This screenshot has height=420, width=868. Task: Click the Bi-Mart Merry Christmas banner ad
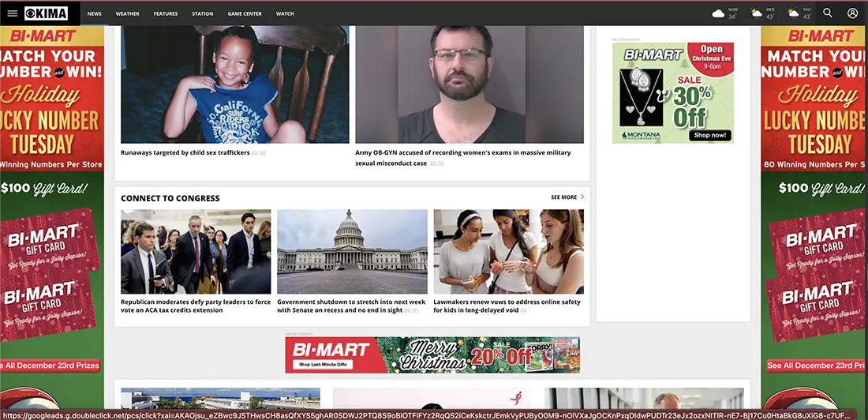(x=433, y=354)
